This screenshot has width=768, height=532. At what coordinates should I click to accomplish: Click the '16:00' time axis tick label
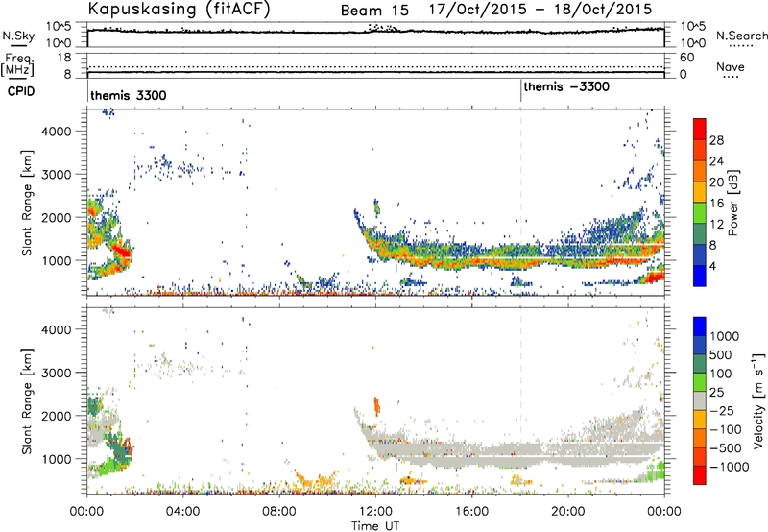pyautogui.click(x=471, y=512)
